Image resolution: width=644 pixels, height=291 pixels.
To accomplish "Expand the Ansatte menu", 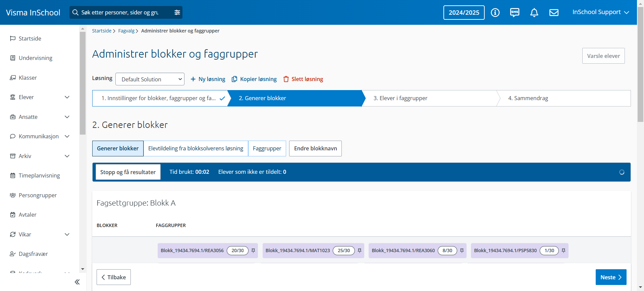I will click(x=67, y=117).
